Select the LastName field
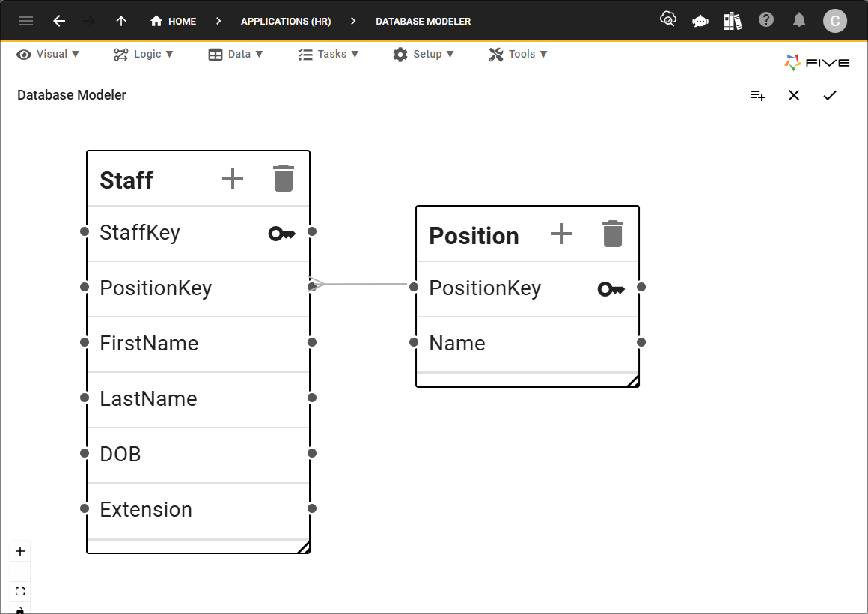Screen dimensions: 868x614 pyautogui.click(x=198, y=400)
